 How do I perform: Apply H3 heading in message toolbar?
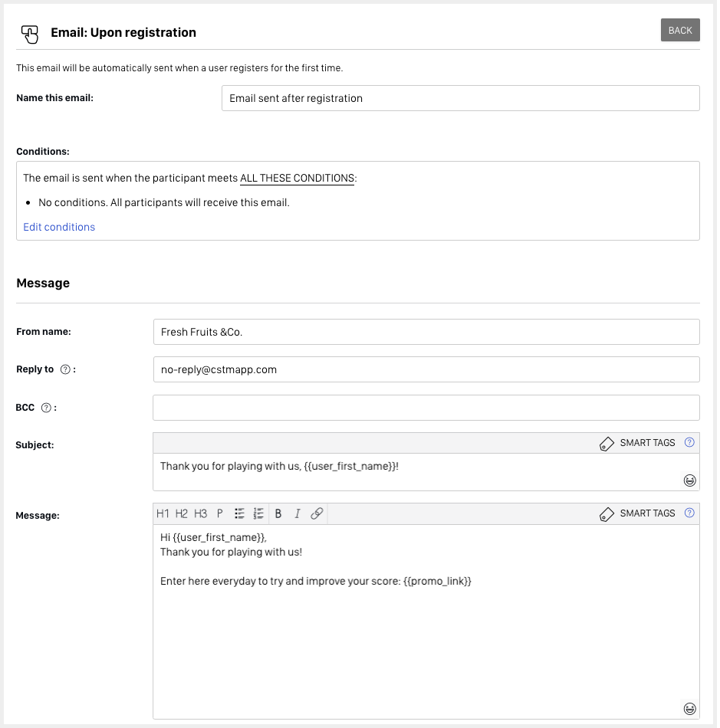(x=200, y=513)
